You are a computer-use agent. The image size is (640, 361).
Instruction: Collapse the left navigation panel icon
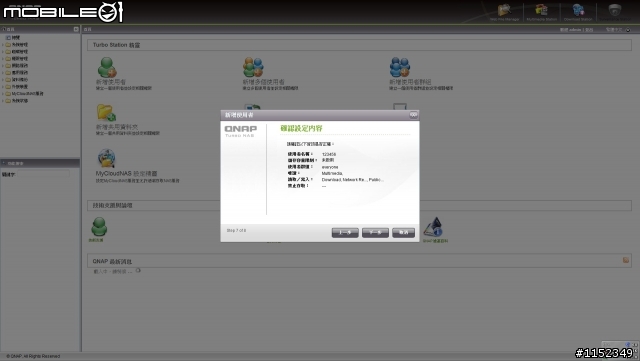(76, 29)
